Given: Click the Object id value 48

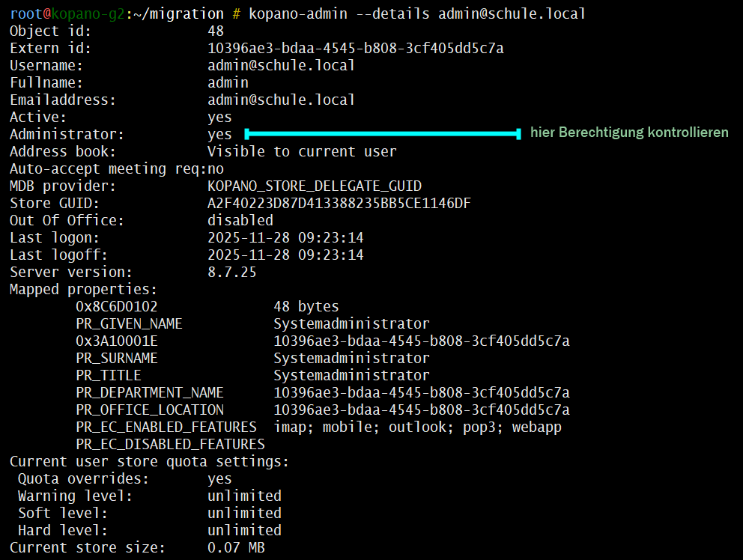Looking at the screenshot, I should coord(216,31).
